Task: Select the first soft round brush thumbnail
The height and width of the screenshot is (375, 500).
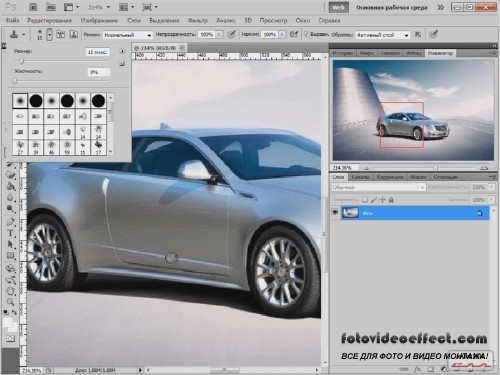Action: 20,100
